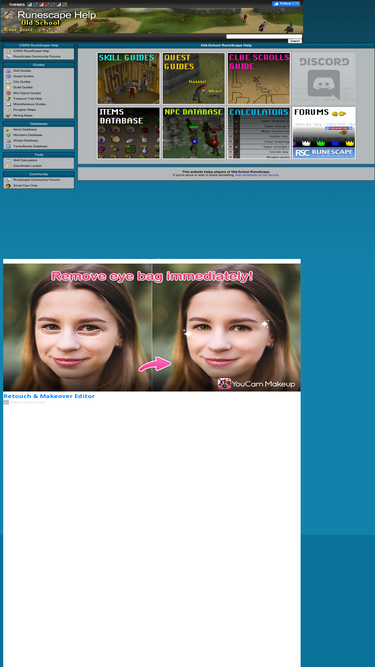Open the Calculators tile
This screenshot has width=375, height=667.
pos(259,133)
